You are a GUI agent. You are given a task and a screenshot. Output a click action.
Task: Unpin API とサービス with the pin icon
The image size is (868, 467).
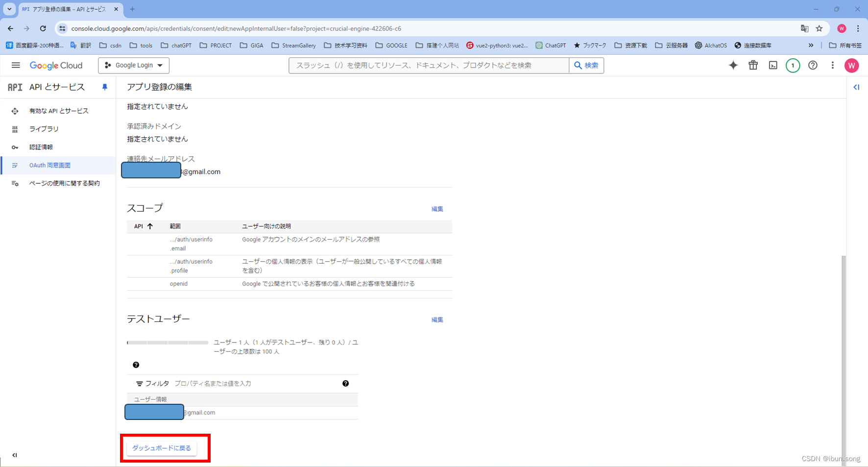[x=104, y=87]
